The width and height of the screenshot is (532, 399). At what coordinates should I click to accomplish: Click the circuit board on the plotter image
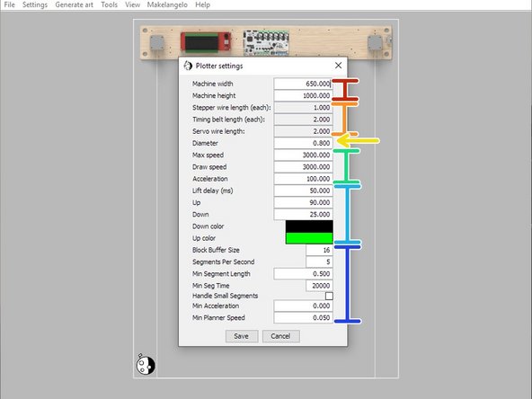(x=266, y=42)
